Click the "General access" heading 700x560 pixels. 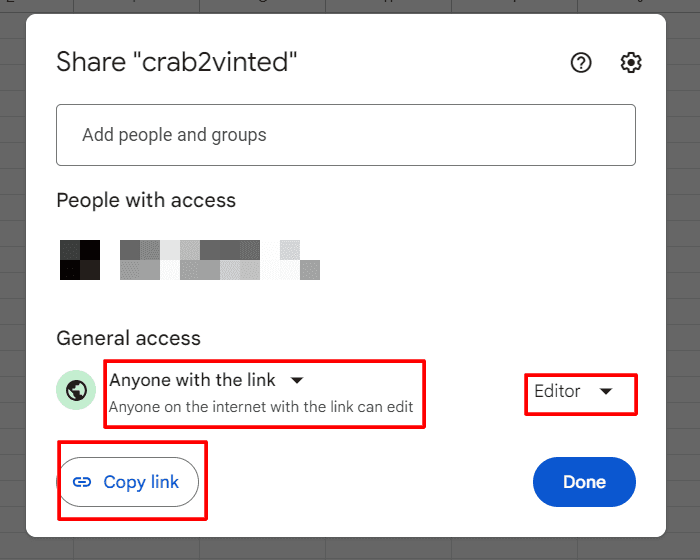(129, 338)
